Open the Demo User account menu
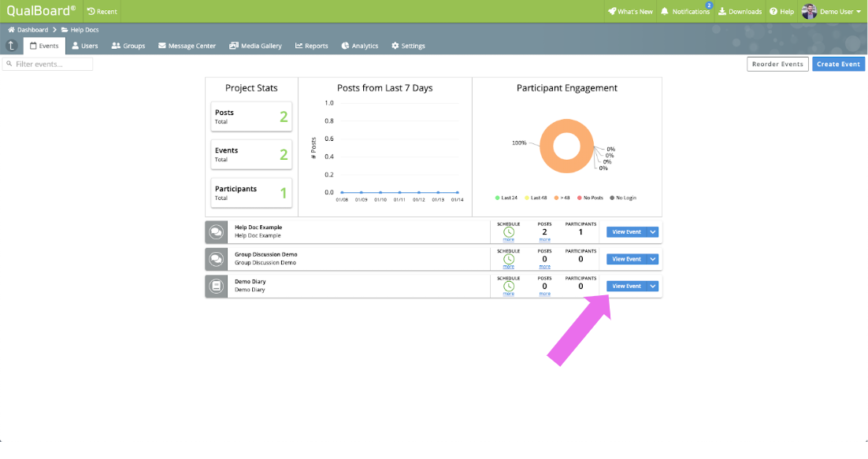The height and width of the screenshot is (459, 868). (x=832, y=12)
